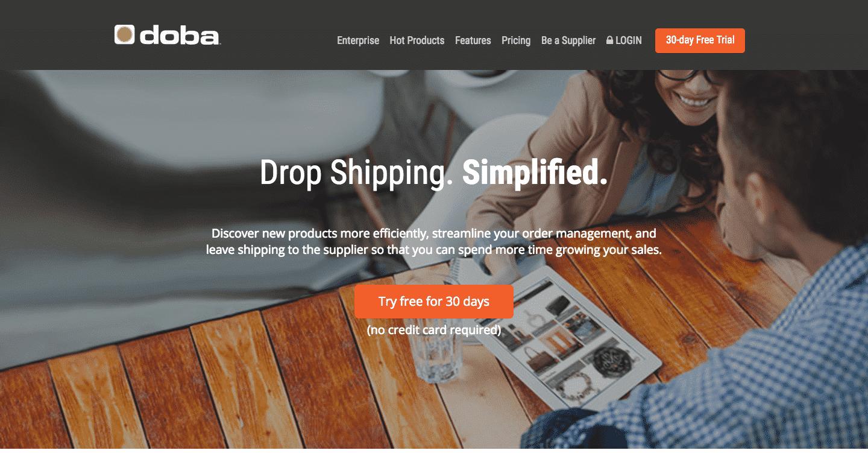Click the no credit card required note
Screen dimensions: 868x453
[x=434, y=330]
